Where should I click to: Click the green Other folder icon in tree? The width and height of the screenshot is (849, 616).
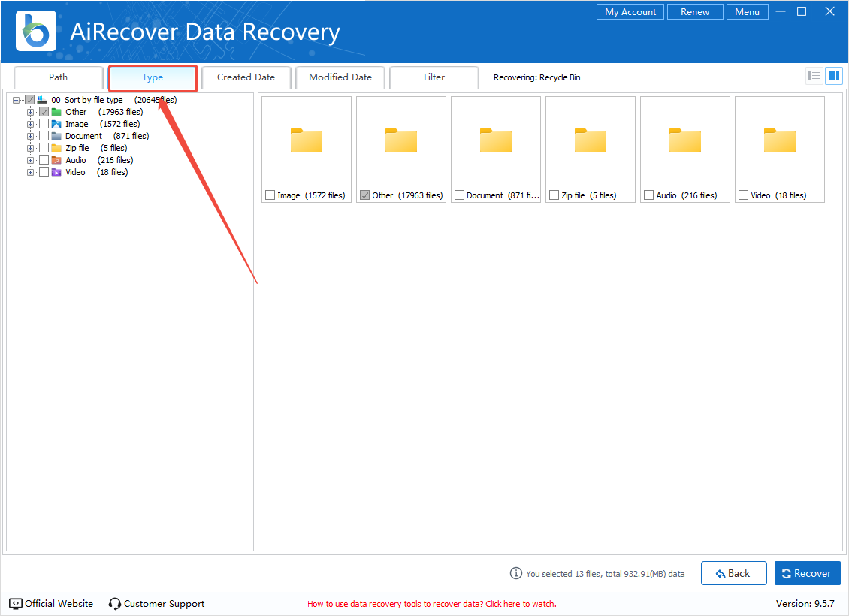56,112
